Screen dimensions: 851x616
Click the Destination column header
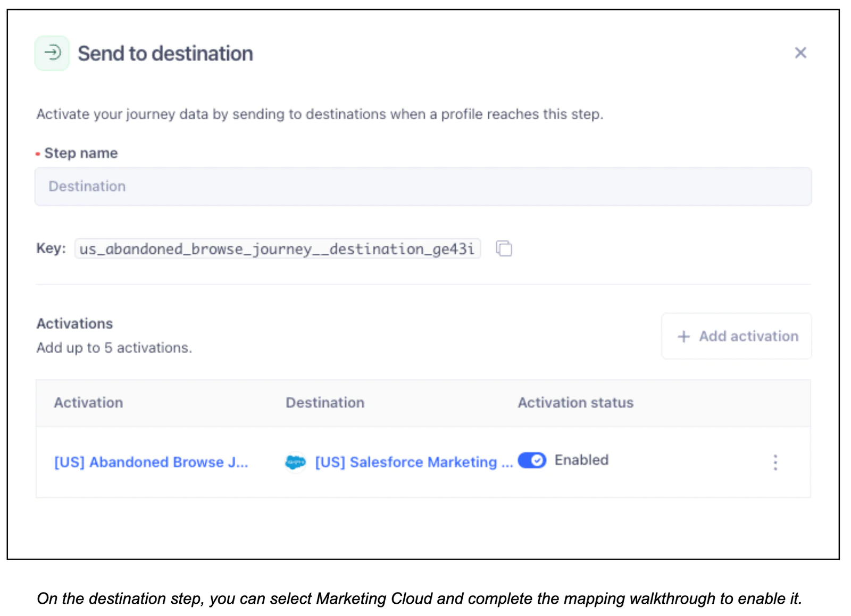[325, 403]
